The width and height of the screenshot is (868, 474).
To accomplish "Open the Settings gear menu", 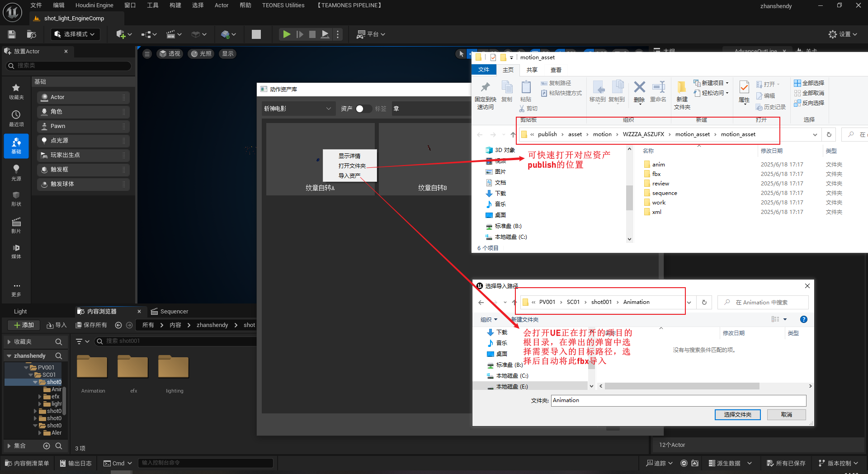I will (x=842, y=34).
